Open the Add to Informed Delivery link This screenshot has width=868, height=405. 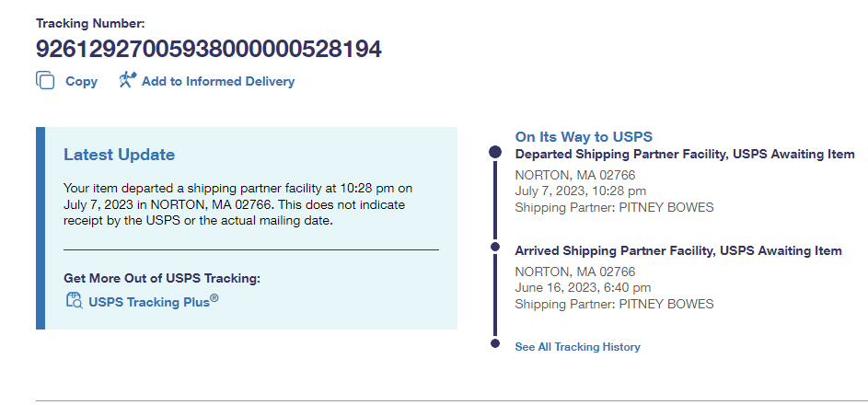tap(218, 81)
